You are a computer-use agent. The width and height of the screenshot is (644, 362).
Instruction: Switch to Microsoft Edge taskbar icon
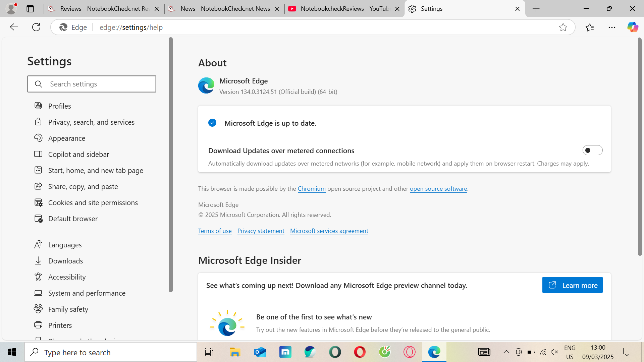(434, 352)
